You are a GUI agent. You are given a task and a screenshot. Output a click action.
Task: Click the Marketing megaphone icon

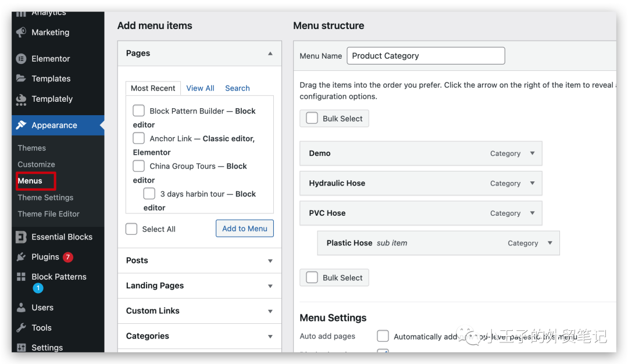click(22, 32)
